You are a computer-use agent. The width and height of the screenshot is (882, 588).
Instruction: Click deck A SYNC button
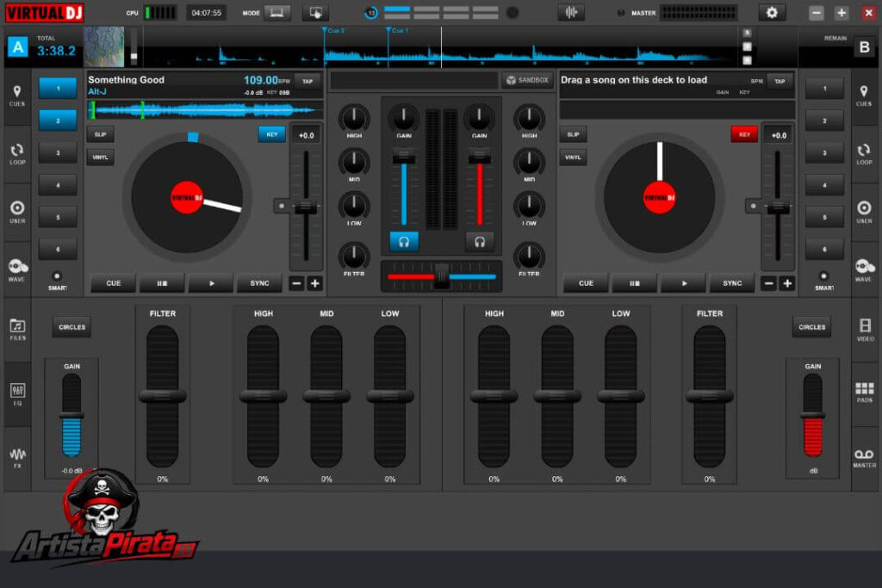click(259, 283)
